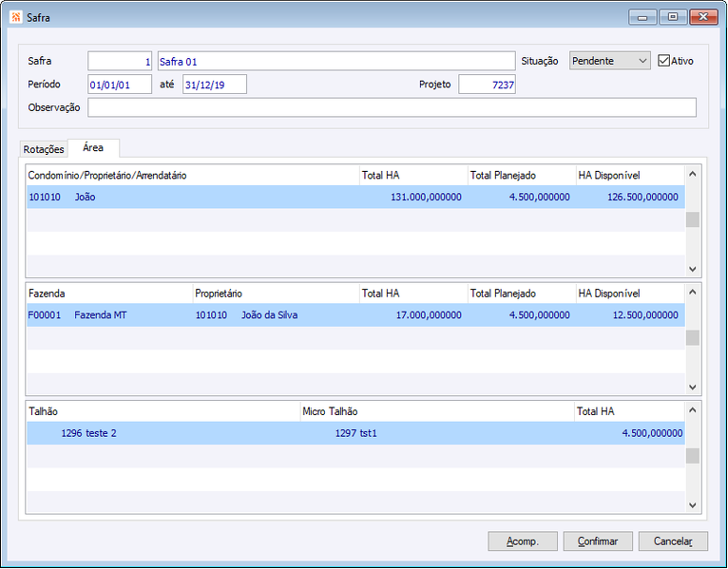Click the Talhão grid scrollbar thumb
728x569 pixels.
693,456
